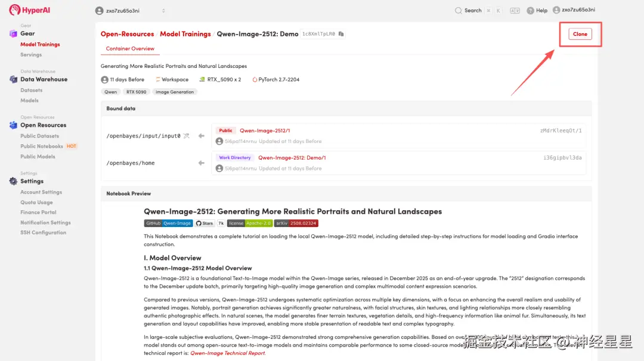Open Public Notebooks in sidebar
The height and width of the screenshot is (361, 644).
42,146
